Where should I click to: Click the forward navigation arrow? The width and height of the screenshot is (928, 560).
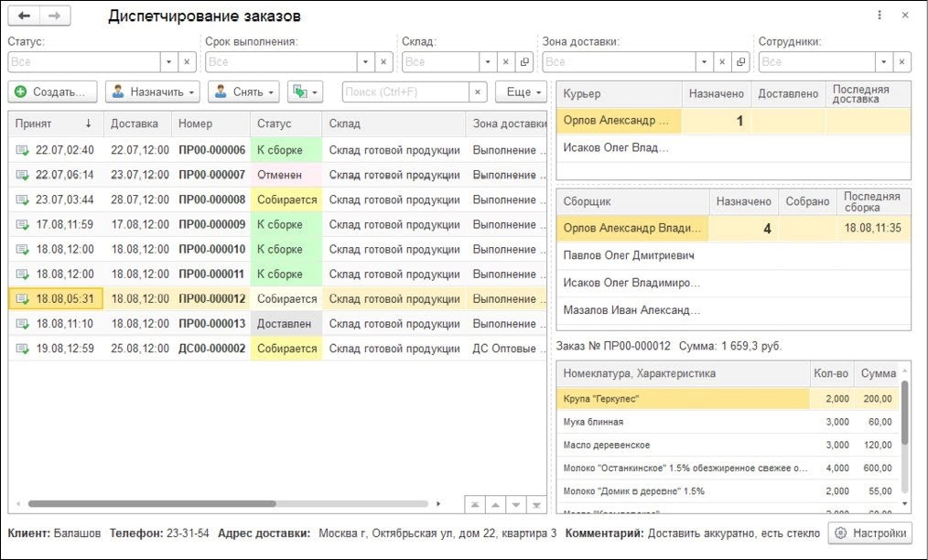tap(55, 16)
